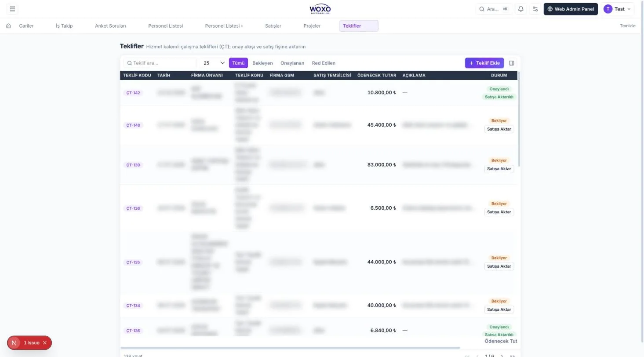Dismiss the 1 Issue badge

click(x=45, y=342)
